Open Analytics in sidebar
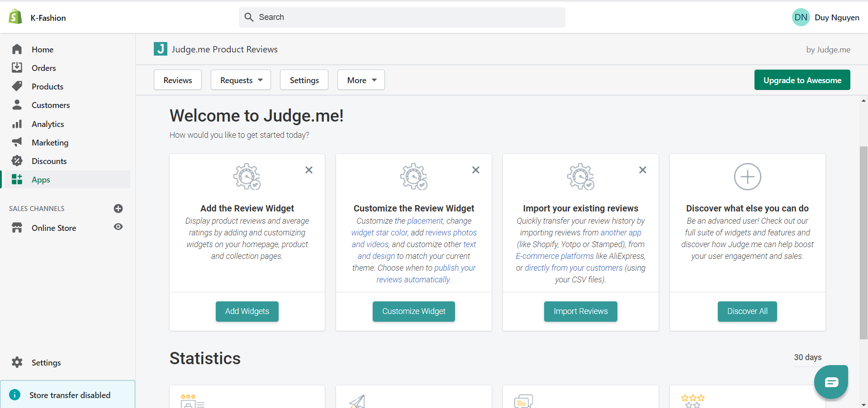Image resolution: width=868 pixels, height=408 pixels. [x=48, y=124]
